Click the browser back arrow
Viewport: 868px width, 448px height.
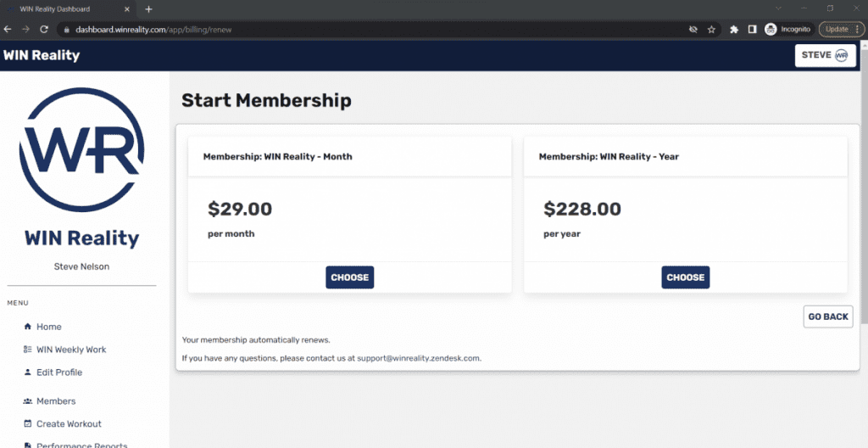click(x=8, y=30)
